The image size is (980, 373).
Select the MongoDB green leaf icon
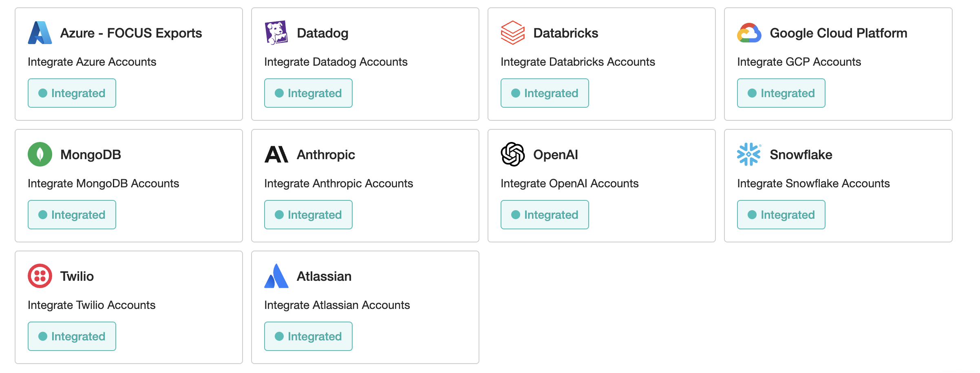coord(40,154)
